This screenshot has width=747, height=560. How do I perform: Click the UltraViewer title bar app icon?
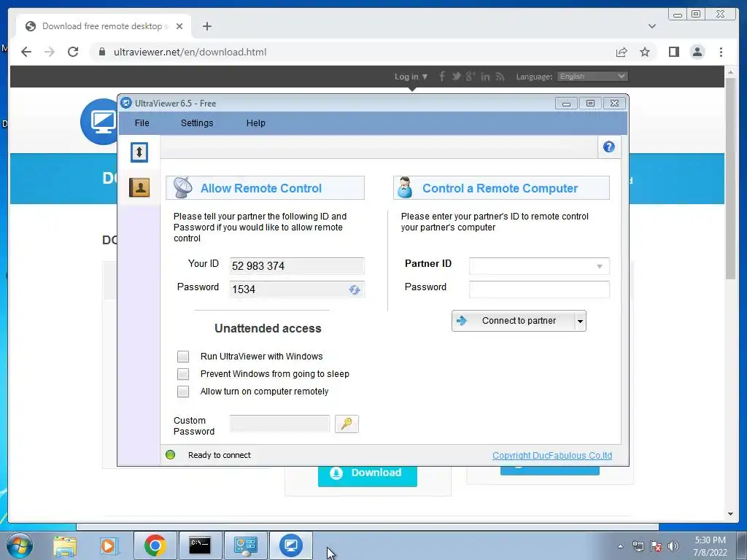(125, 103)
